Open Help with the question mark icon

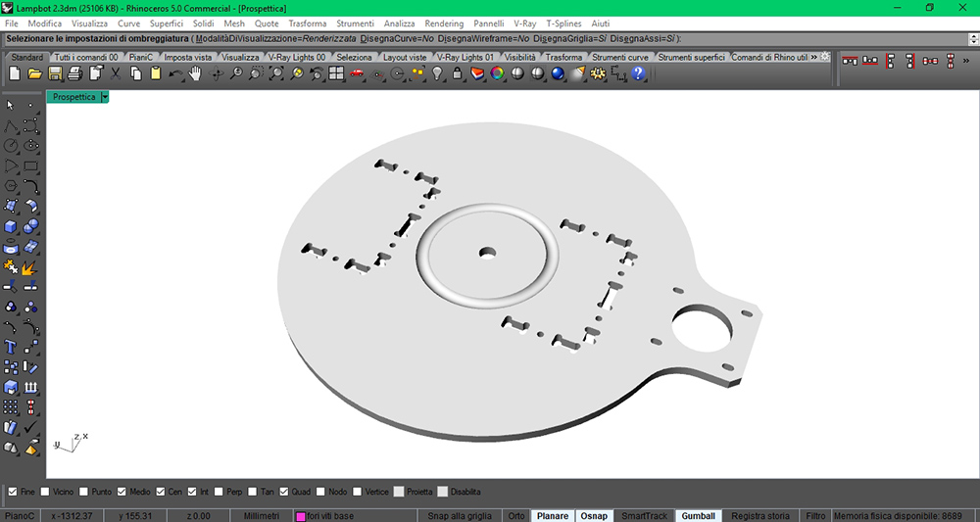pos(638,73)
